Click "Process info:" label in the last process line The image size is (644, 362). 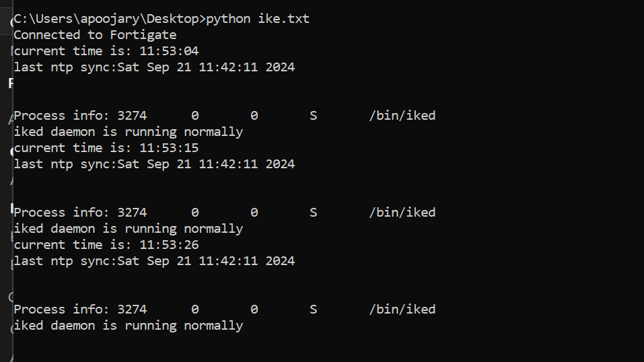62,310
